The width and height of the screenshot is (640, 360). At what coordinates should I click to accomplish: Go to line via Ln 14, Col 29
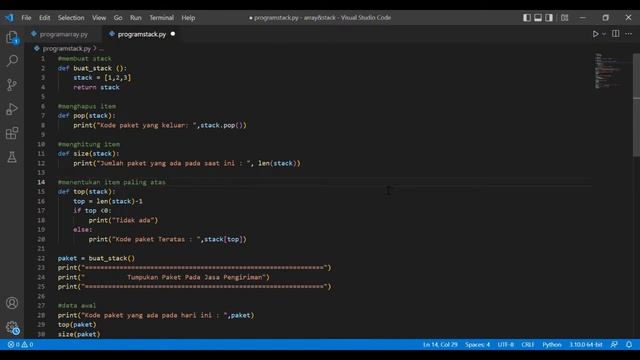coord(440,344)
